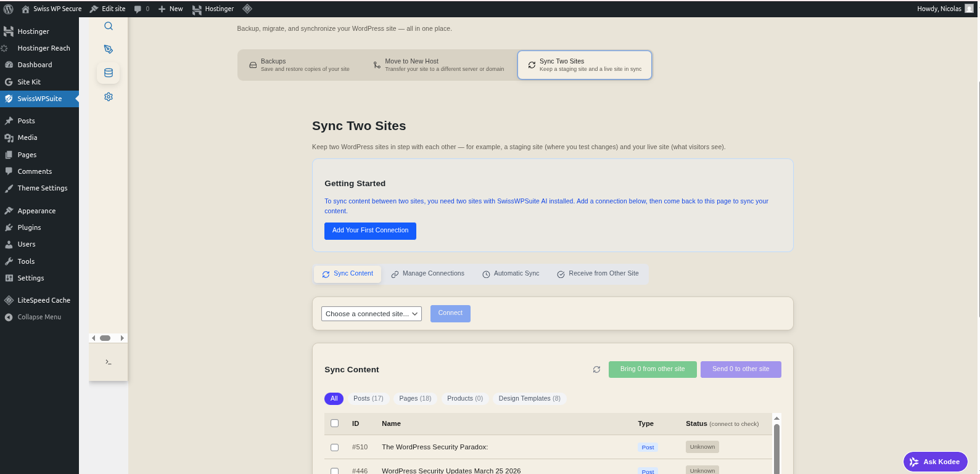
Task: Open the pen tool icon in the sidebar
Action: click(109, 49)
